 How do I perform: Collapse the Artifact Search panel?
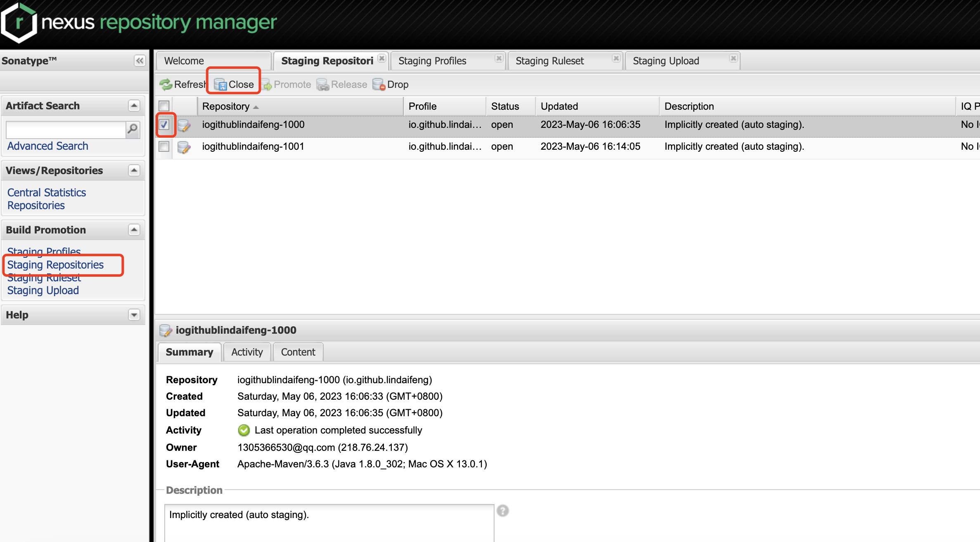click(134, 106)
